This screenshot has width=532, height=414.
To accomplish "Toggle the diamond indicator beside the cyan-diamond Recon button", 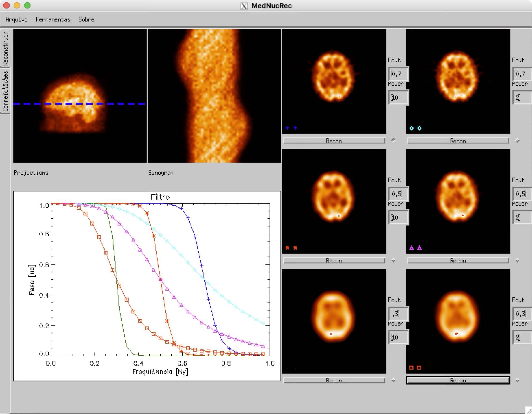I will point(517,141).
